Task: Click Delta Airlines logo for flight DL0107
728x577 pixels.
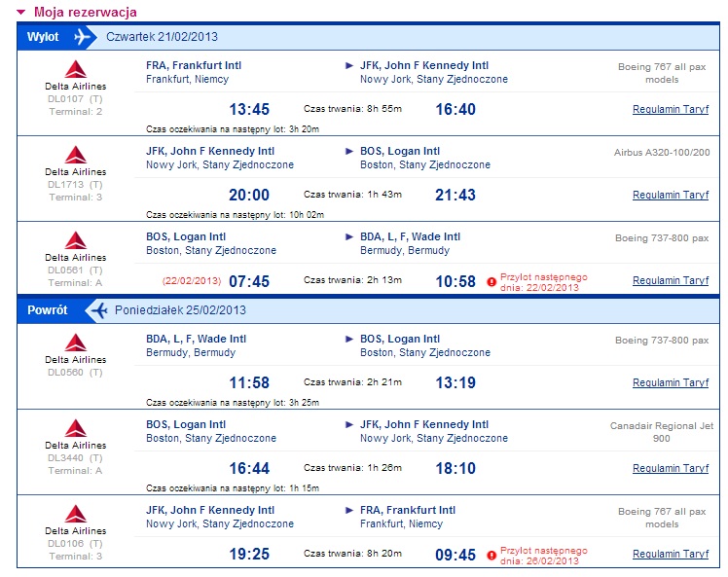Action: click(x=76, y=69)
